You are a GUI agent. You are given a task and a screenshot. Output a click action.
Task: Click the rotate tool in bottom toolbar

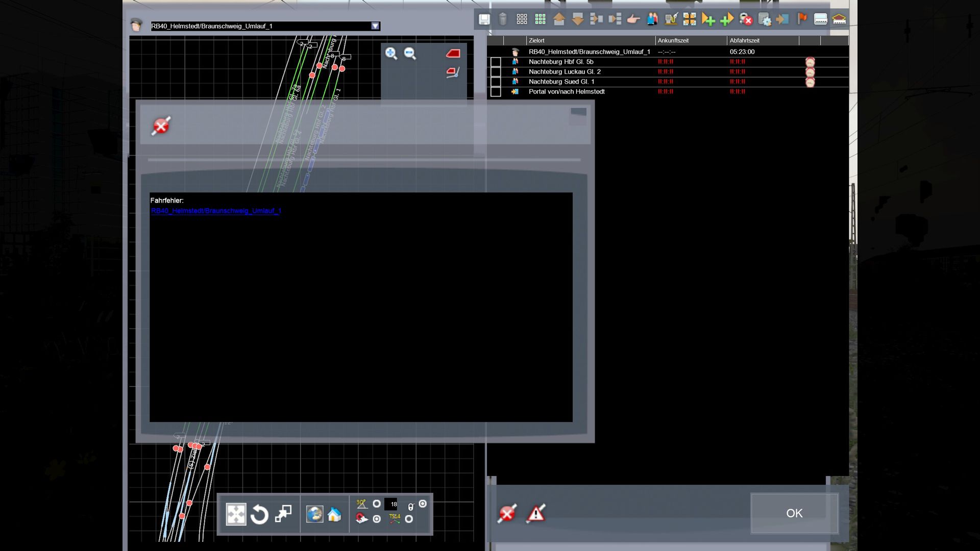(x=259, y=514)
